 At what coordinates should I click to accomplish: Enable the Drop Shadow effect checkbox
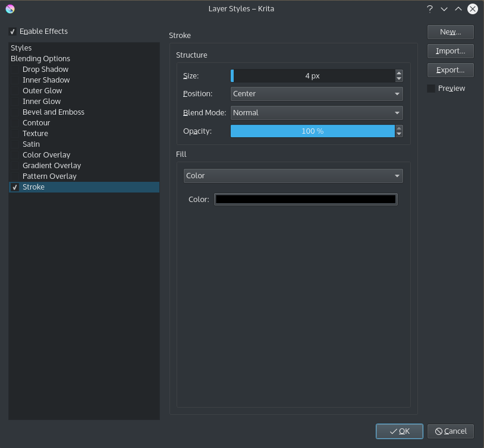click(x=14, y=69)
